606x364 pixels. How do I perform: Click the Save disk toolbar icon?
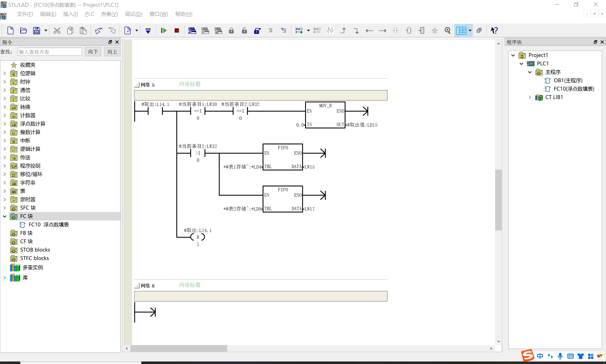[x=37, y=30]
